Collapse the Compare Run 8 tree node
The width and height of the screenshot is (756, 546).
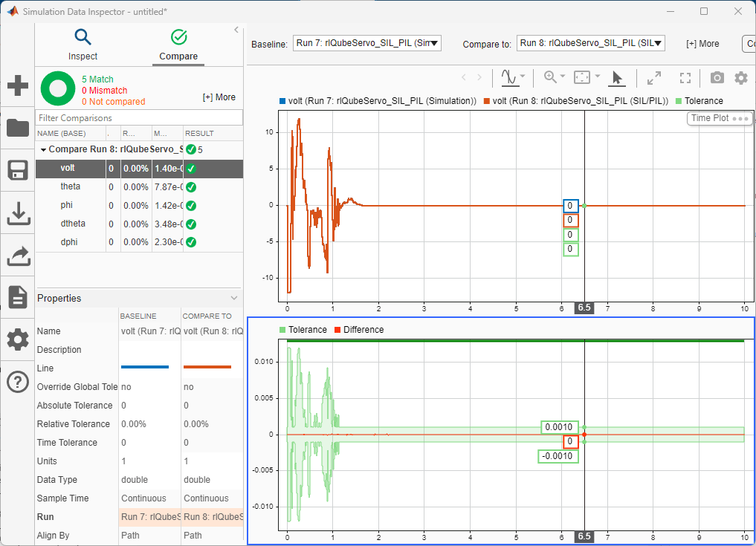[42, 149]
